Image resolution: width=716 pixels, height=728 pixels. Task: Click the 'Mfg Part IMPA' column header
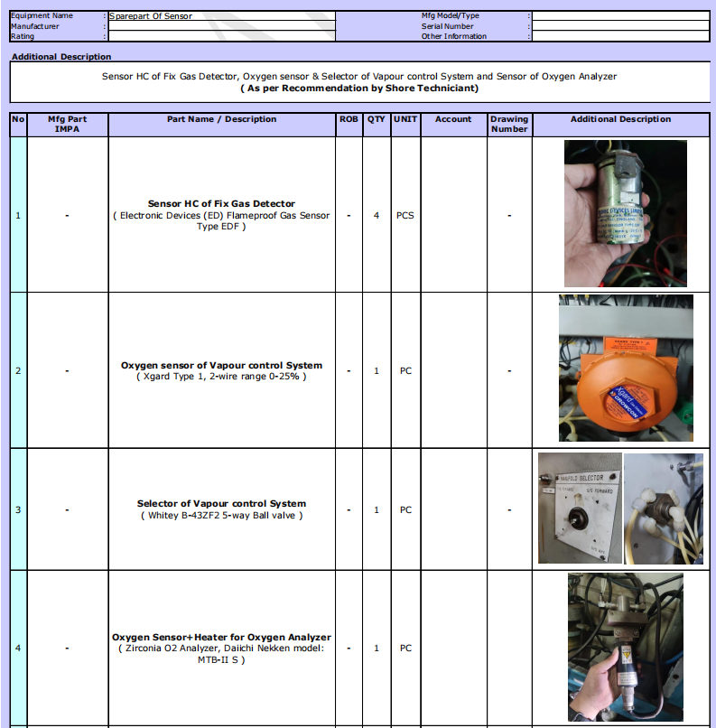[67, 124]
